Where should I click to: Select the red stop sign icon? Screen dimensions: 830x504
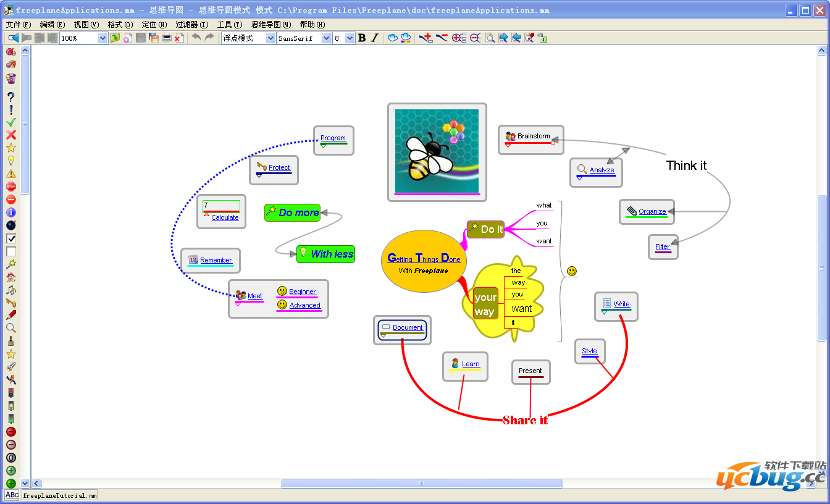pyautogui.click(x=10, y=186)
